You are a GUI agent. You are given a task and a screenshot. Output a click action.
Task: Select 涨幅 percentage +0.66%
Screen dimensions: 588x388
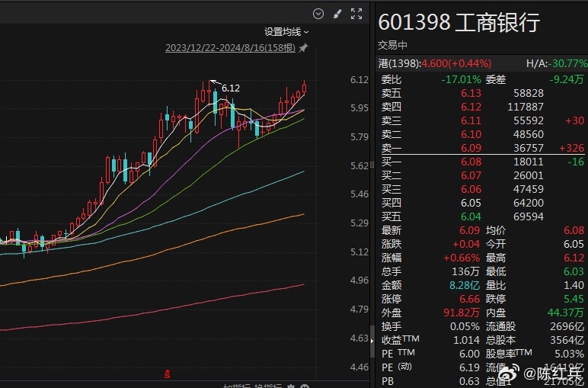[x=462, y=258]
